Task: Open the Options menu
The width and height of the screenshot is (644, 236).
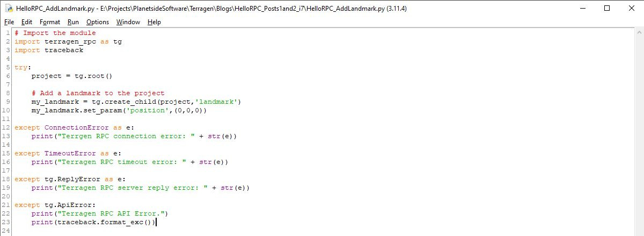Action: 98,22
